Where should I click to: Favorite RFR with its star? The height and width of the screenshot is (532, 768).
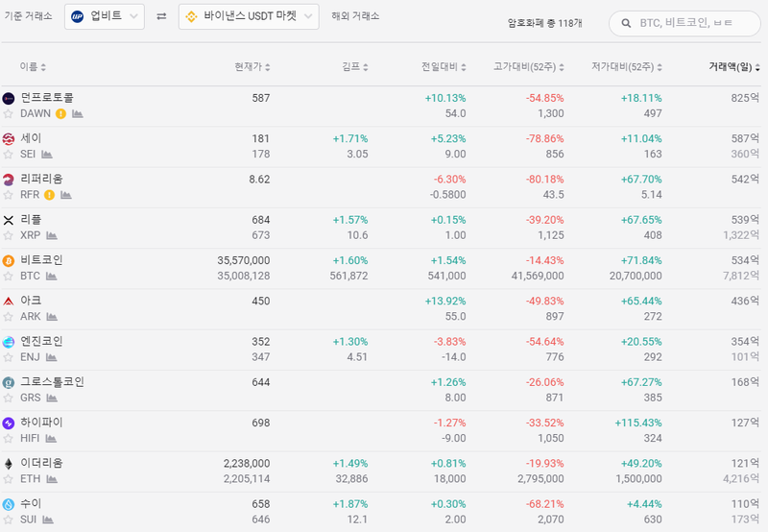[8, 195]
